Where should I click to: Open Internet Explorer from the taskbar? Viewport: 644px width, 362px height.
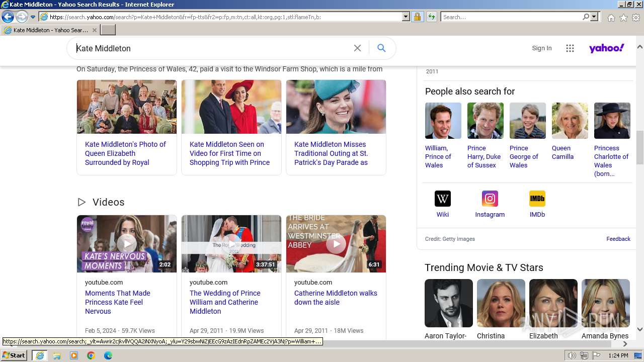(x=39, y=355)
